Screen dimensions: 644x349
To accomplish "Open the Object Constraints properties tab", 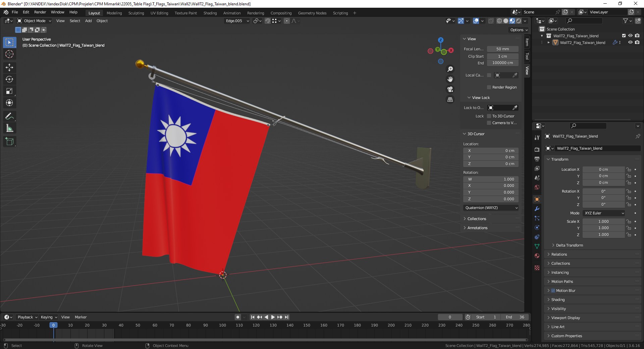I will (537, 237).
